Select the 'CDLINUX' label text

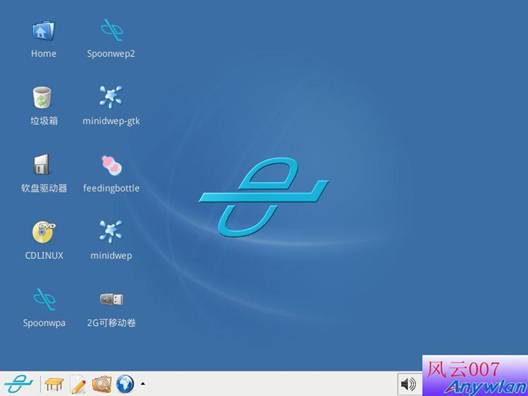44,256
